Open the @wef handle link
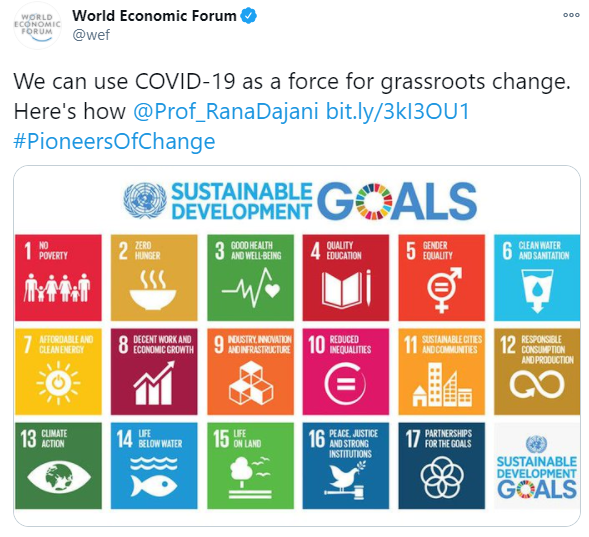Image resolution: width=589 pixels, height=537 pixels. [91, 35]
